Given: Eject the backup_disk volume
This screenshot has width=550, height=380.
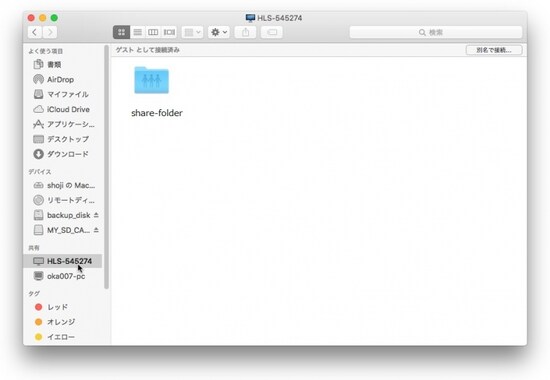Looking at the screenshot, I should tap(96, 215).
